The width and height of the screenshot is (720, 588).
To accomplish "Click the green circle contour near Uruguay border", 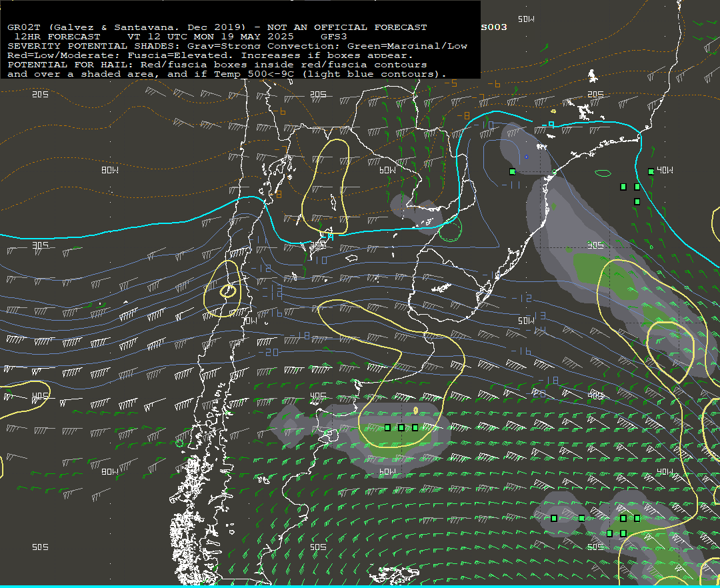I will coord(450,229).
